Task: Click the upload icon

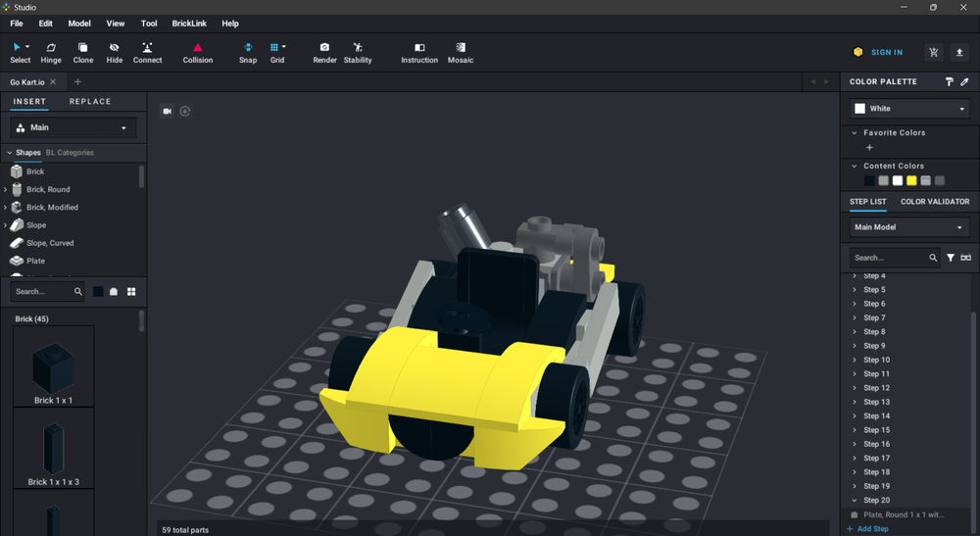Action: click(x=959, y=53)
